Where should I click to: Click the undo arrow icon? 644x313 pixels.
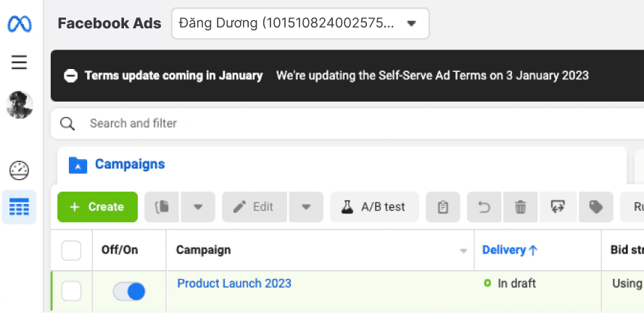click(x=484, y=207)
